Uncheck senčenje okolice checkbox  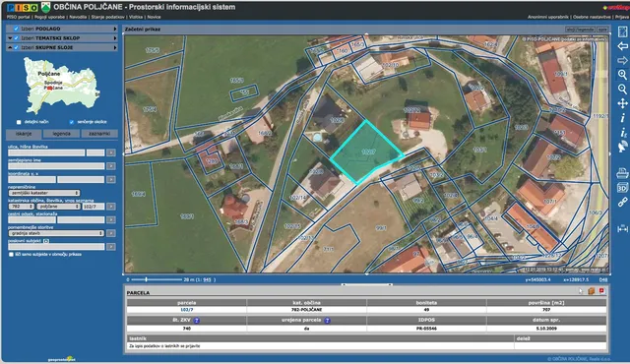(x=72, y=122)
